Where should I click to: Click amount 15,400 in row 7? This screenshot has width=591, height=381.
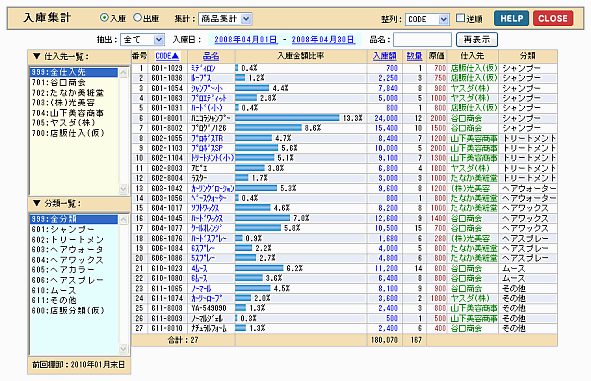386,128
